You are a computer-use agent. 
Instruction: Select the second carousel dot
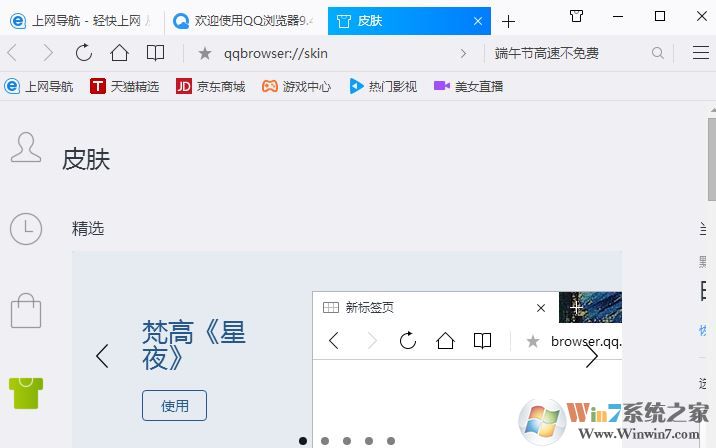coord(325,441)
